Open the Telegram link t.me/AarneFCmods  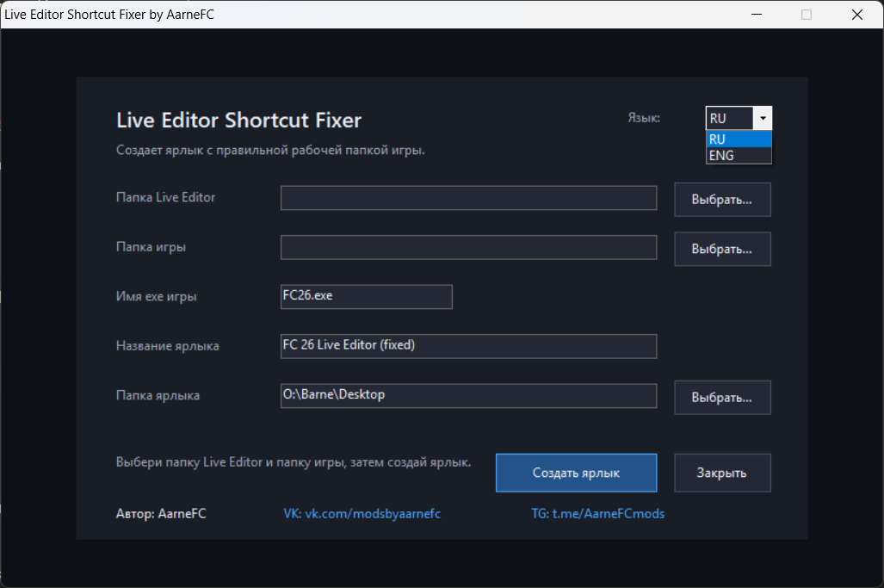(597, 514)
